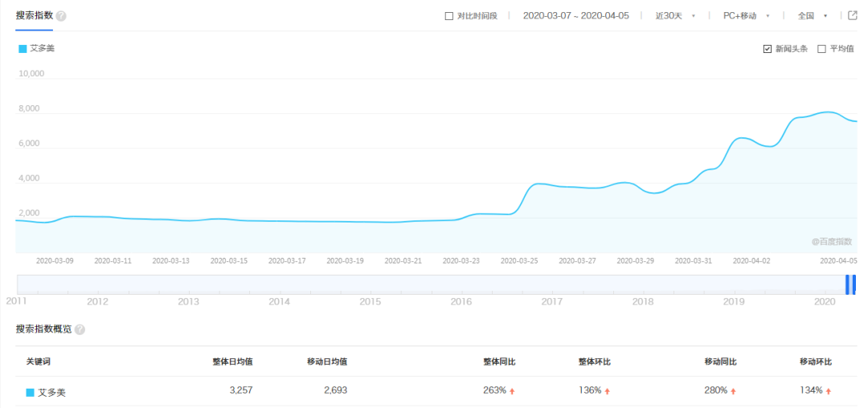Open help icon next to 搜索指数 title
868x408 pixels.
tap(61, 16)
